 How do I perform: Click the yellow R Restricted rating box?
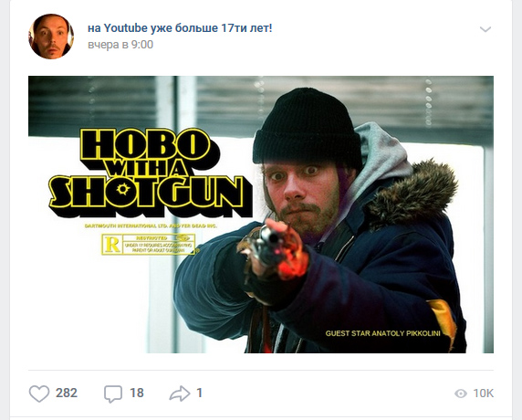pos(149,245)
